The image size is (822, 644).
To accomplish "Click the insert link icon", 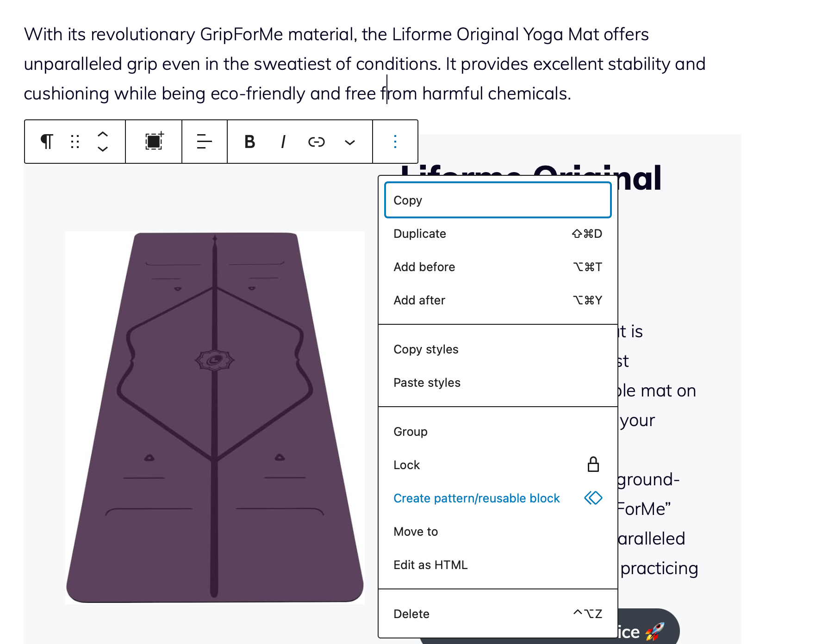I will tap(317, 142).
